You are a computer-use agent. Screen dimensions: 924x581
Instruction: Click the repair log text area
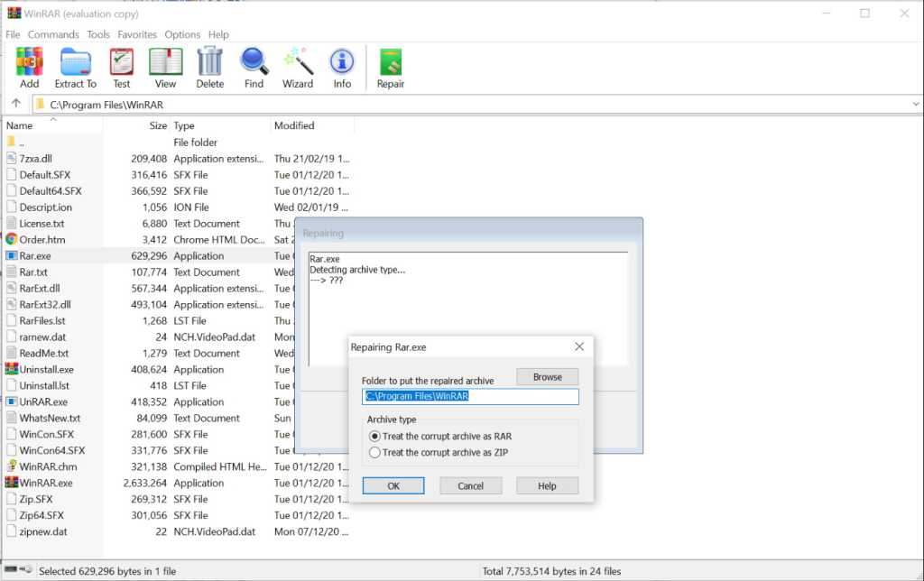468,309
